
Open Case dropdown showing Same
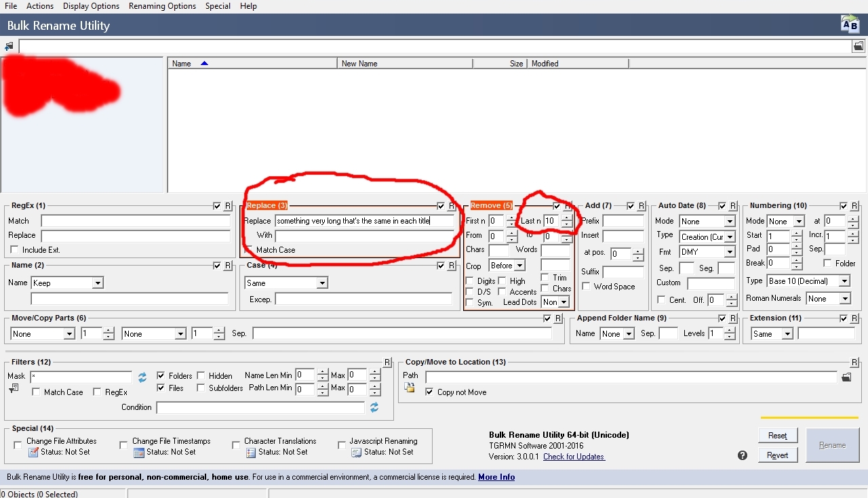tap(286, 283)
